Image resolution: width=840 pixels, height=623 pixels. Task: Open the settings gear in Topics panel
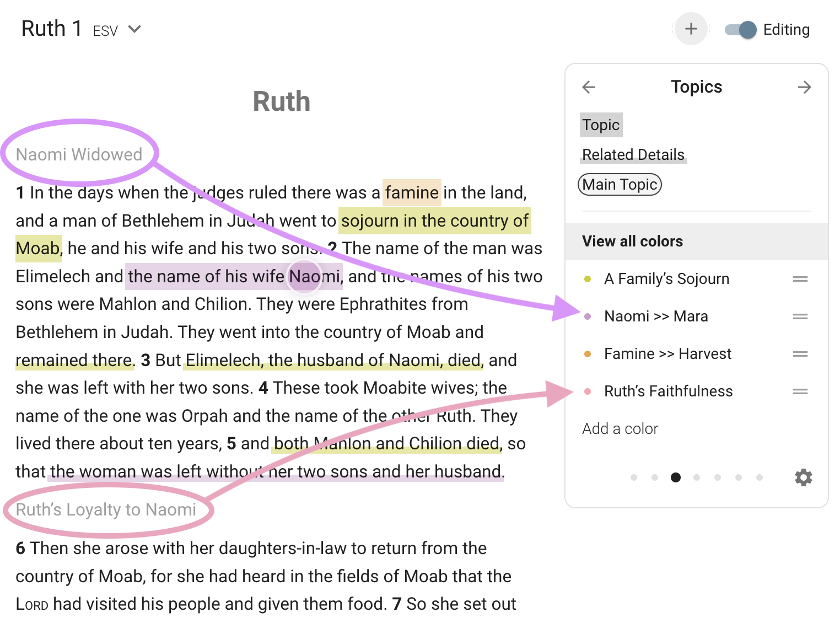[803, 477]
